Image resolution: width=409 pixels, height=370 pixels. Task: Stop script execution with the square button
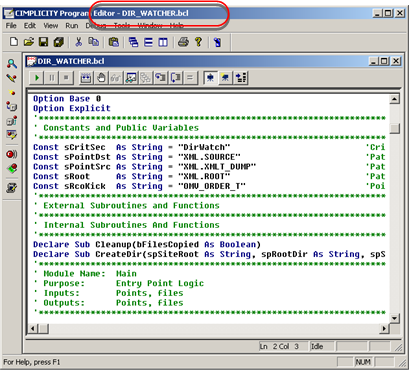(66, 78)
